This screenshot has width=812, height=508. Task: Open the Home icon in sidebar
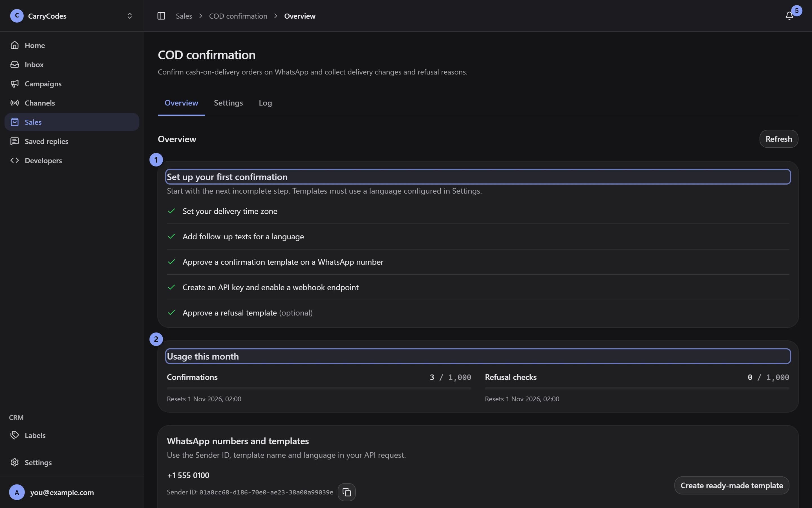tap(14, 45)
